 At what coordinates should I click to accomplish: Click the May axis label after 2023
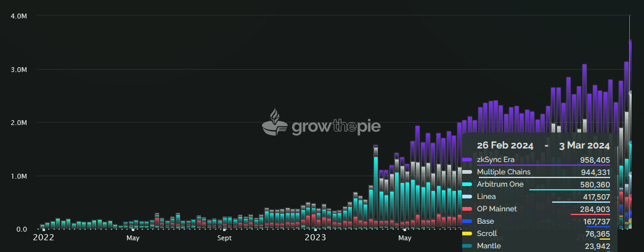click(405, 238)
